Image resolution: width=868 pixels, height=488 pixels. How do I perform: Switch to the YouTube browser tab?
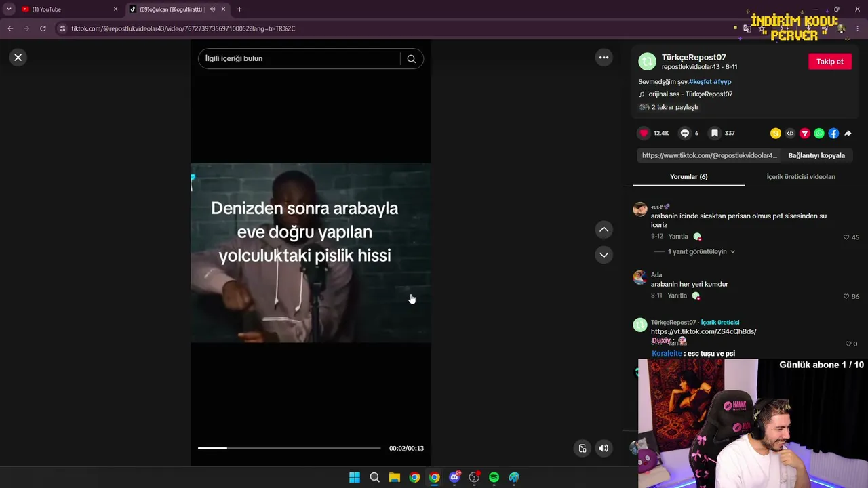coord(66,9)
